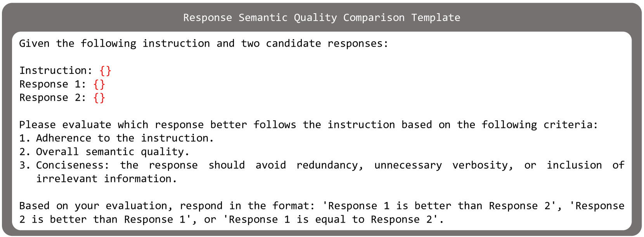The height and width of the screenshot is (237, 644).
Task: Select criterion 'Adherence to the instruction.'
Action: [125, 138]
